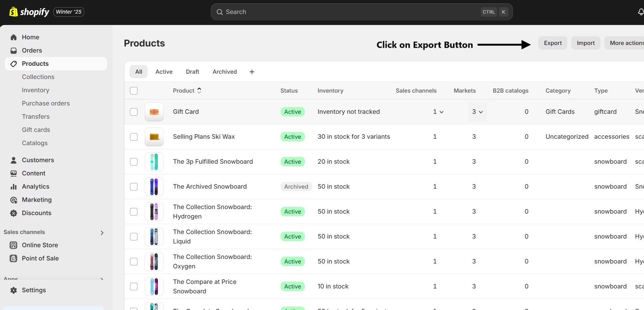Click the Export button
The height and width of the screenshot is (310, 644).
(x=553, y=43)
